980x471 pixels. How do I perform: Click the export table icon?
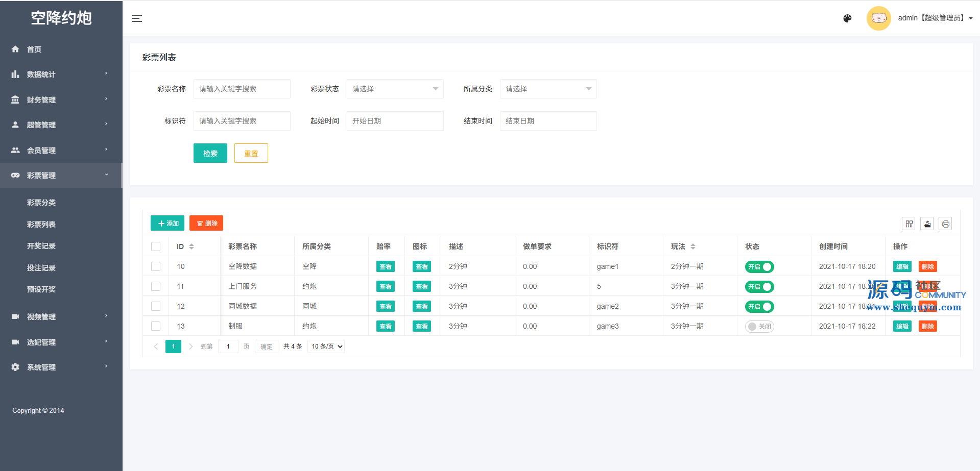pyautogui.click(x=927, y=224)
